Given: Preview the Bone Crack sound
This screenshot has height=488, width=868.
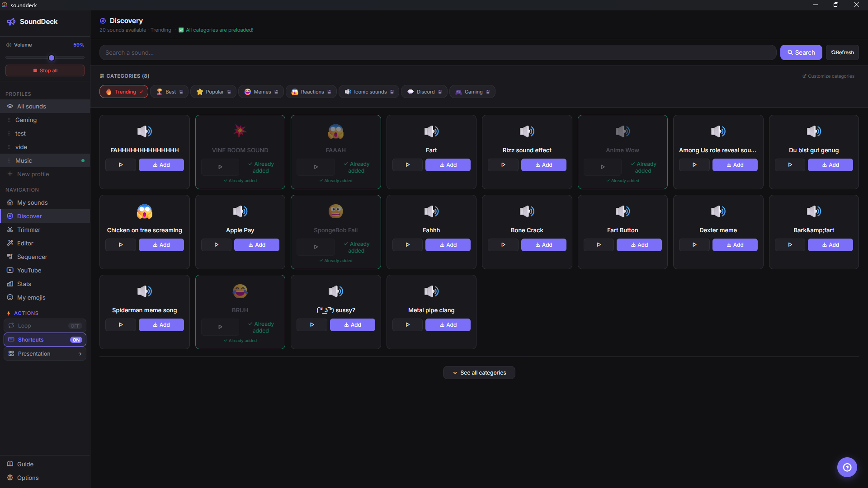Looking at the screenshot, I should 503,245.
